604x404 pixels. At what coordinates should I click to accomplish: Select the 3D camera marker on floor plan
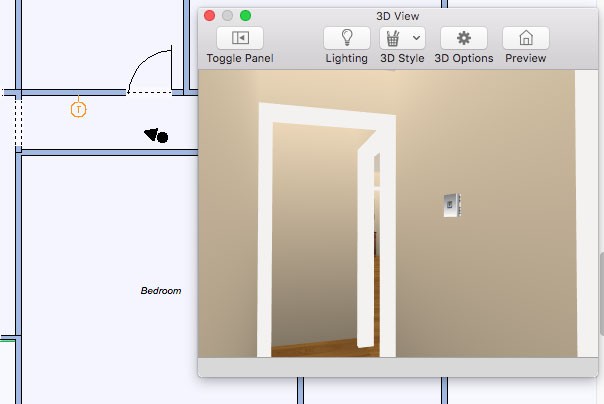pos(156,136)
